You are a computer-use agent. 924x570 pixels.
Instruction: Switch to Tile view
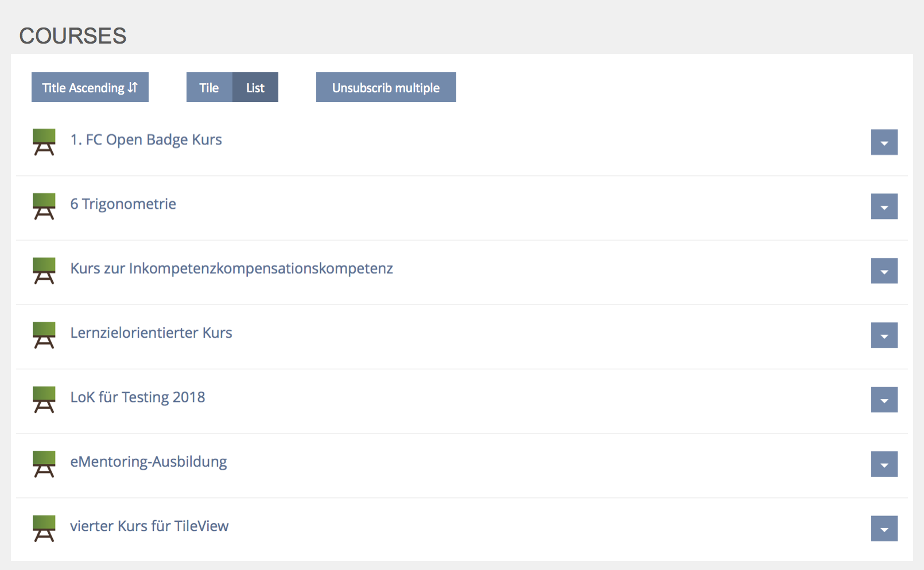(209, 88)
